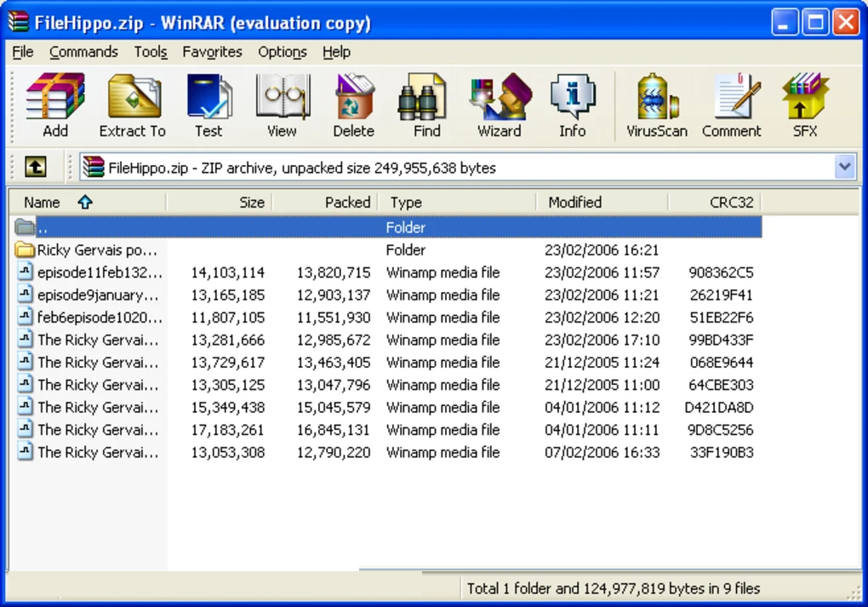Sort by the Name column header
Viewport: 868px width, 607px height.
[88, 202]
